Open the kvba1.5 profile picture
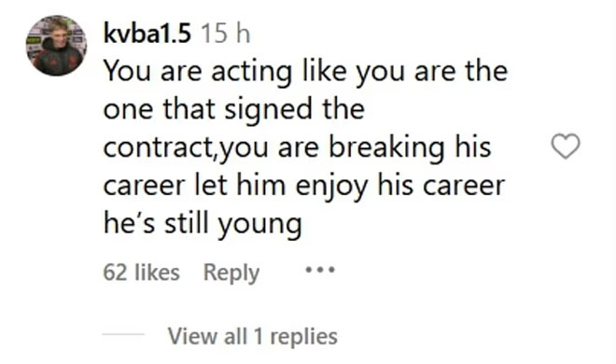 [57, 45]
